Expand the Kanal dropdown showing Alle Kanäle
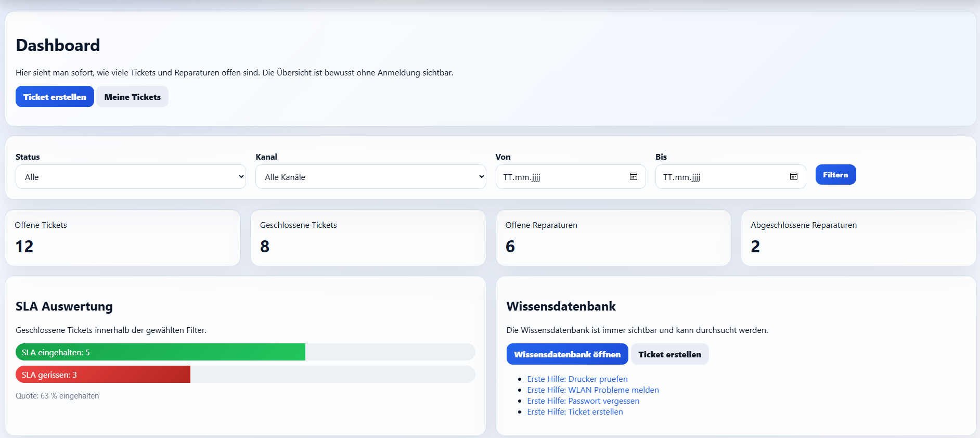 [x=371, y=177]
